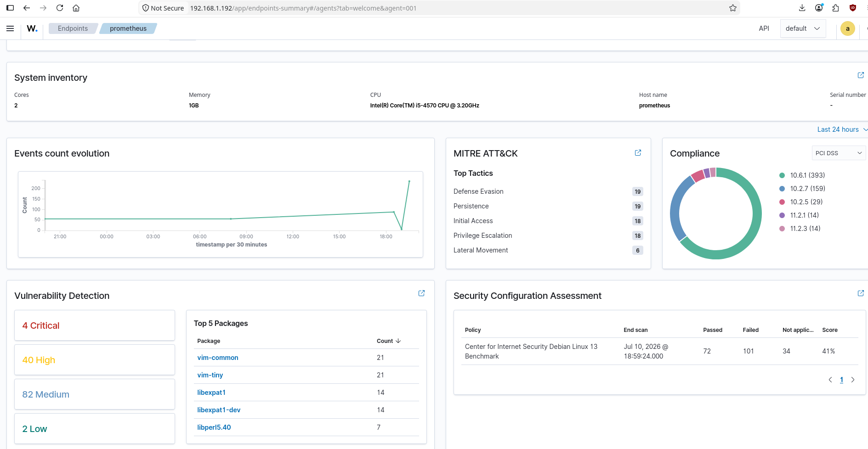The width and height of the screenshot is (868, 449).
Task: Click the Failed column header
Action: click(751, 330)
